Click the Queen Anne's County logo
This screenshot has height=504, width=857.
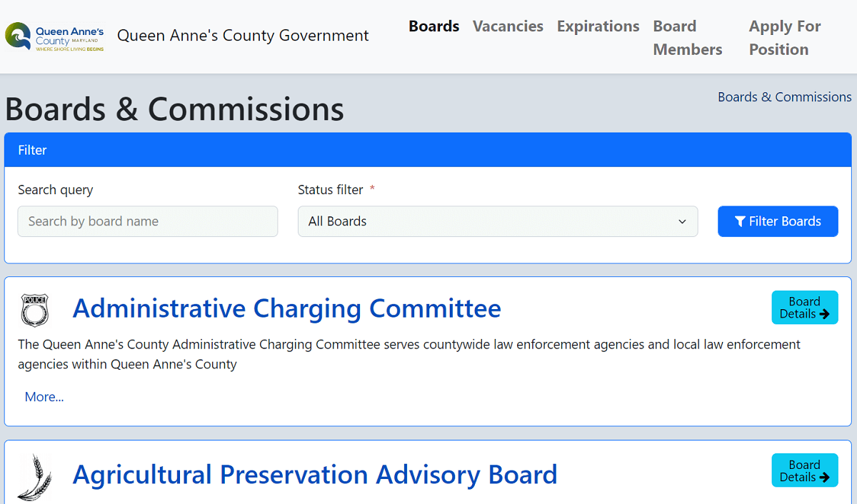(54, 37)
